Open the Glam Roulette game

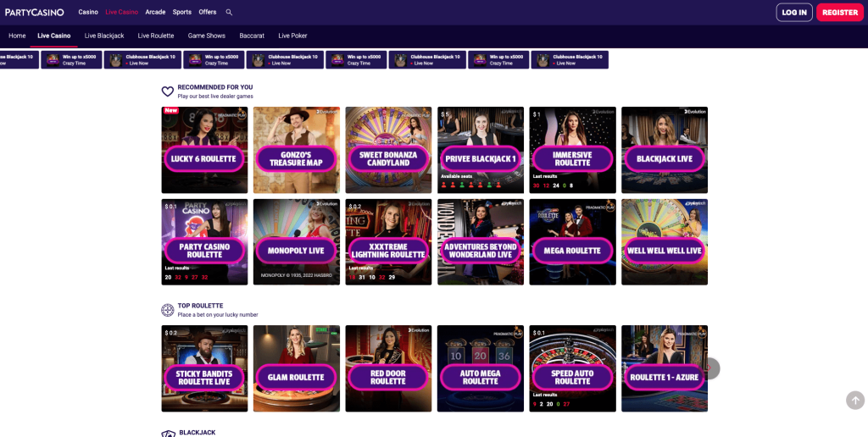click(296, 368)
